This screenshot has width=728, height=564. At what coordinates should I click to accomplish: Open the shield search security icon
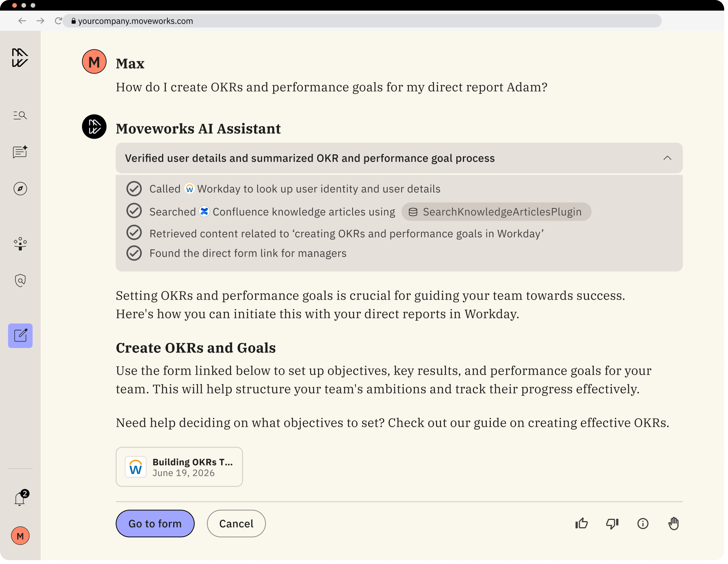(20, 280)
